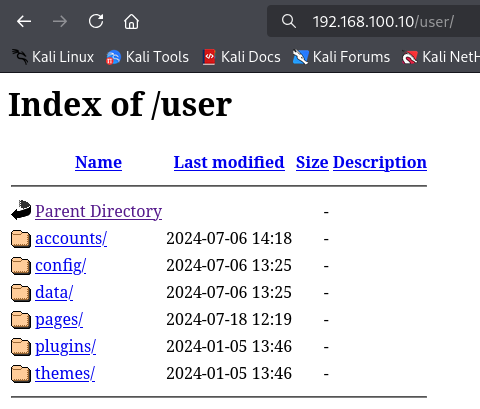Sort listing by Name column
Viewport: 480px width, 409px height.
coord(98,163)
